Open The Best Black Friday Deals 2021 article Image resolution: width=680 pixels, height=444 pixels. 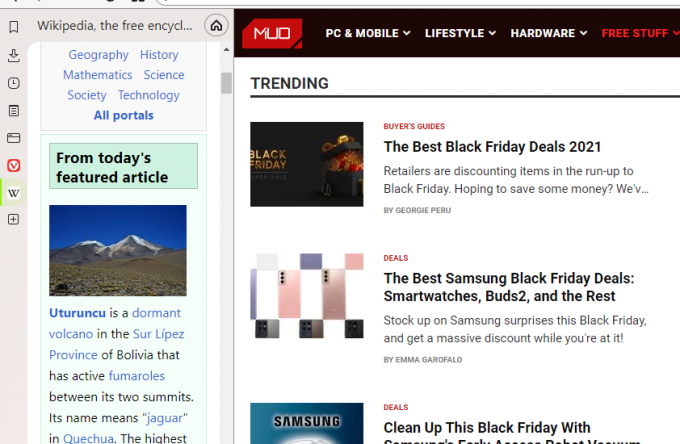click(492, 147)
